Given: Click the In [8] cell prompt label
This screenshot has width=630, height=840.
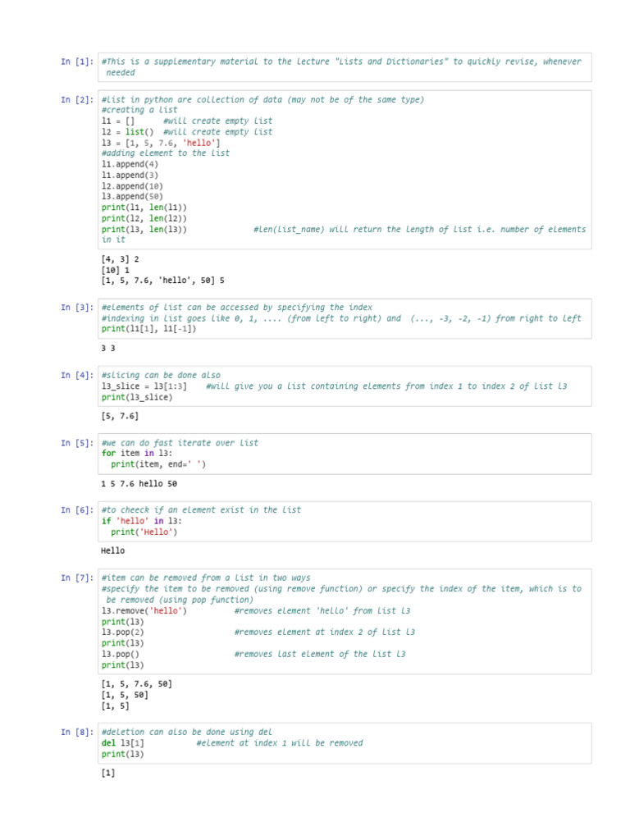Looking at the screenshot, I should [77, 733].
